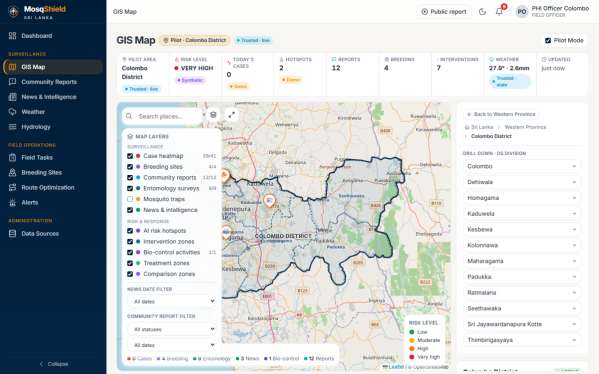Open Breeding Sites sidebar icon

(13, 172)
